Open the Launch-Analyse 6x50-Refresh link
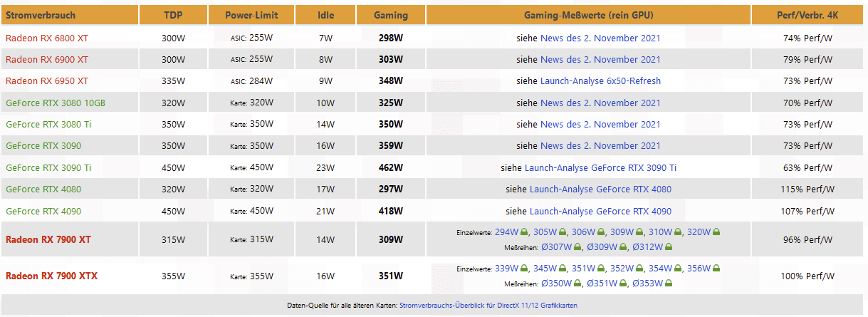This screenshot has height=317, width=868. (x=600, y=81)
